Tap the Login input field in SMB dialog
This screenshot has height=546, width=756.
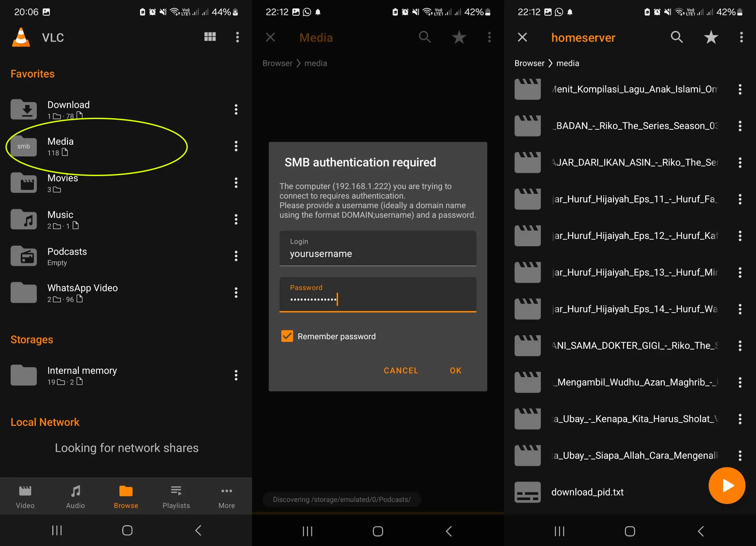[378, 253]
